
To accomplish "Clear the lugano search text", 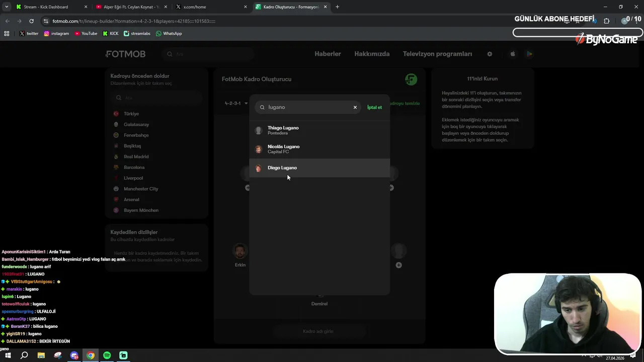I will click(x=355, y=107).
